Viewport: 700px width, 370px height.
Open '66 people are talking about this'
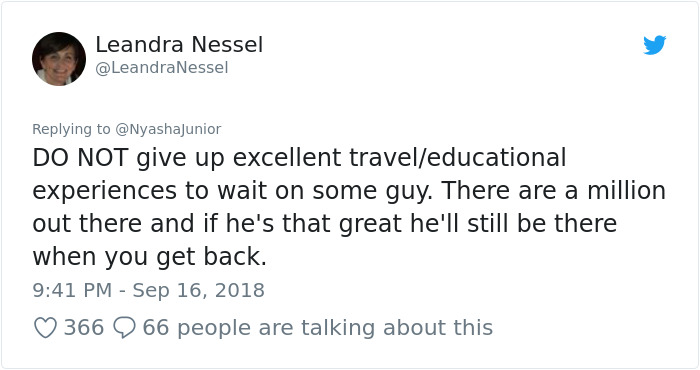(317, 328)
